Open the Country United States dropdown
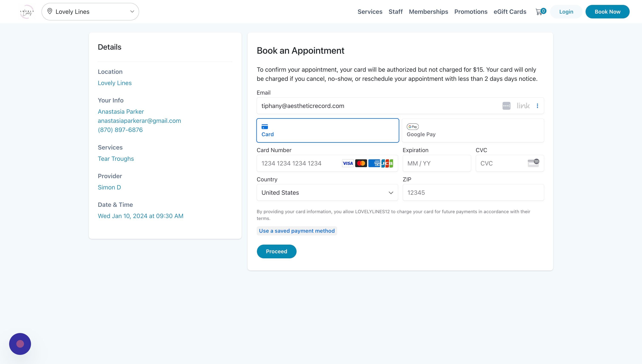642x364 pixels. 327,193
